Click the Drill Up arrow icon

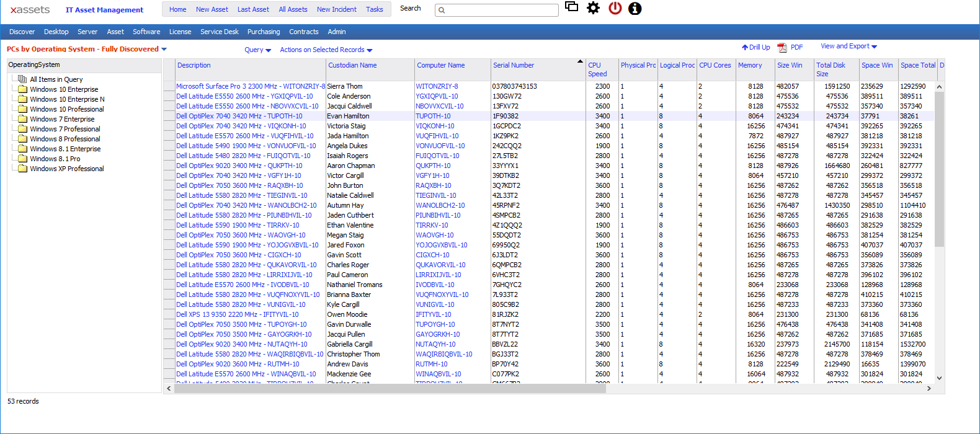(x=745, y=47)
